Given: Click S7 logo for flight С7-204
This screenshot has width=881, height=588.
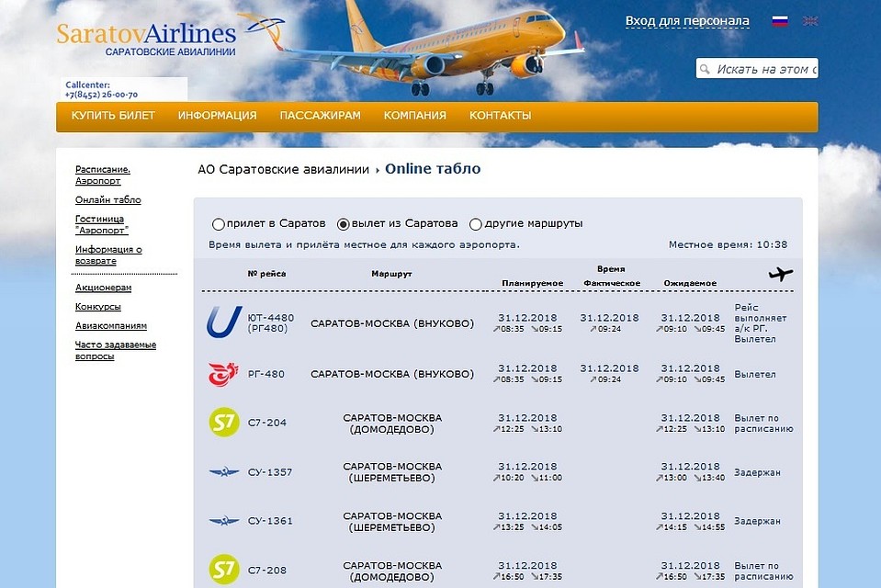Looking at the screenshot, I should (224, 423).
